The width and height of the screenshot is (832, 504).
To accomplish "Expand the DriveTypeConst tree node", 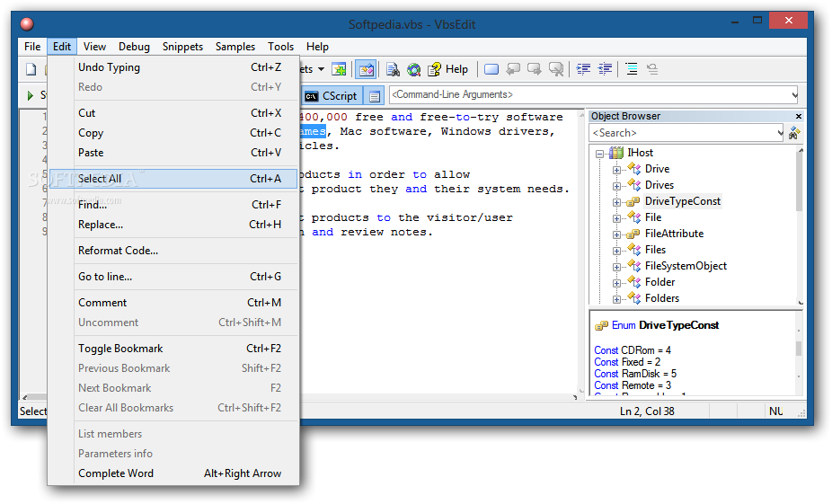I will 616,203.
